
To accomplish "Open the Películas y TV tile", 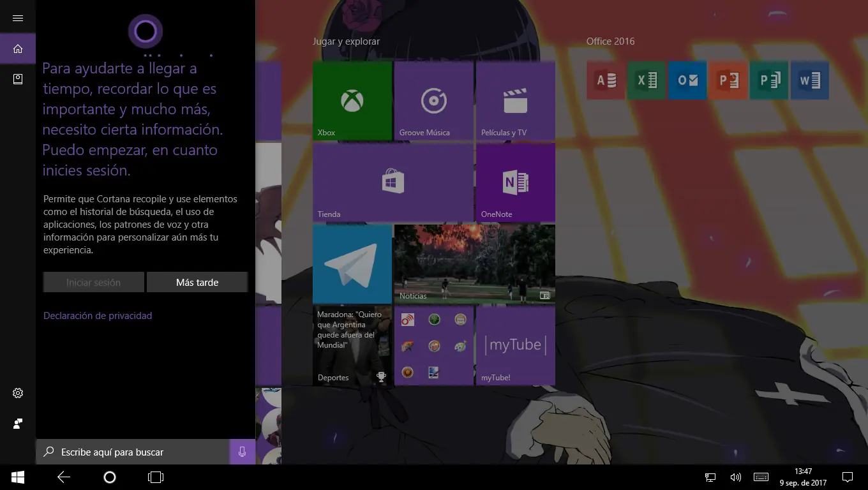I will (515, 101).
